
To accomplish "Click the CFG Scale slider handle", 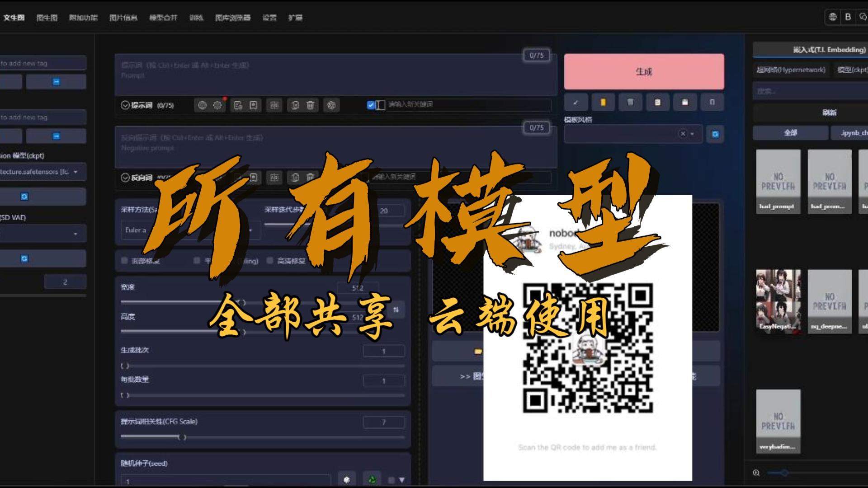I will pyautogui.click(x=183, y=436).
